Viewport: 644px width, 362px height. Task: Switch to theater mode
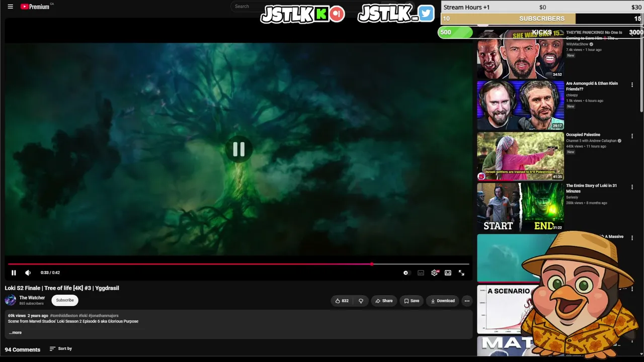pos(448,273)
